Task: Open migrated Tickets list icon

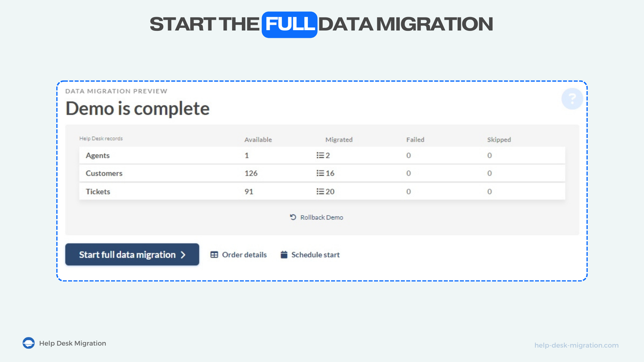Action: coord(320,191)
